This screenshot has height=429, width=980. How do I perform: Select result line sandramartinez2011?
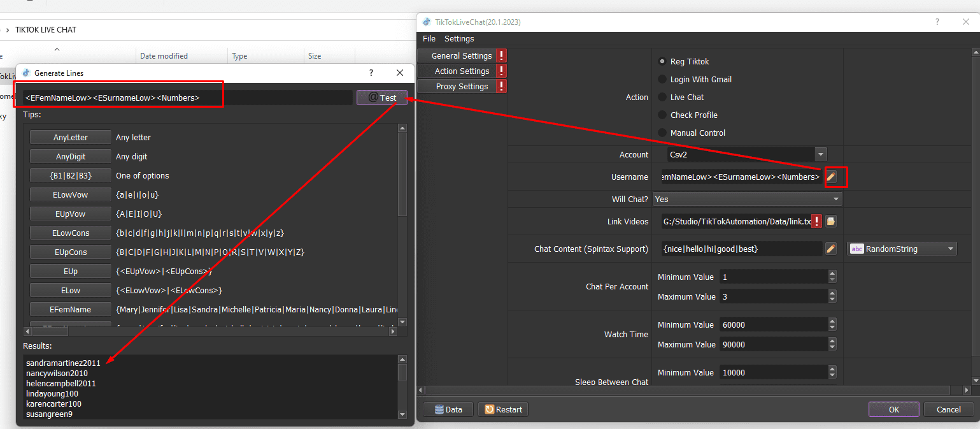pyautogui.click(x=63, y=363)
